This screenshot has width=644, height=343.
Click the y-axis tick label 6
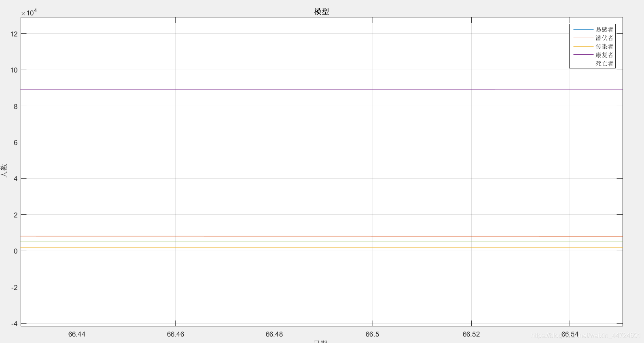[16, 143]
